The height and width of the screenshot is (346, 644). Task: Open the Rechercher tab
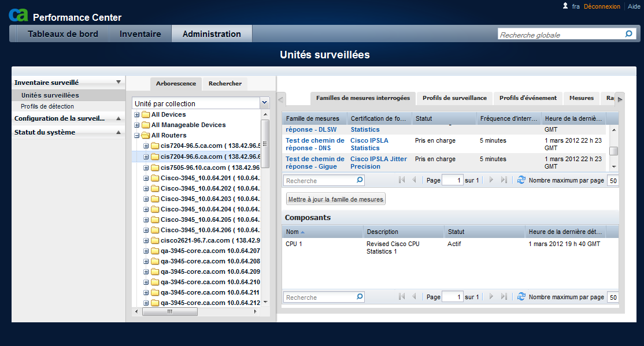point(225,84)
